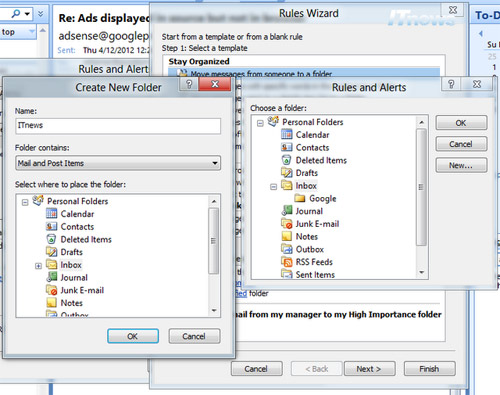Click Outbox icon in Choose a folder tree

[287, 249]
